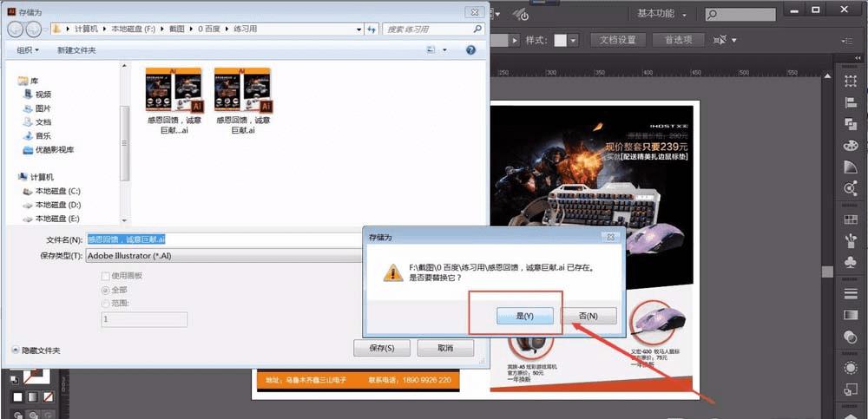Image resolution: width=868 pixels, height=419 pixels.
Task: Click the forward navigation arrow in dialog
Action: [33, 29]
